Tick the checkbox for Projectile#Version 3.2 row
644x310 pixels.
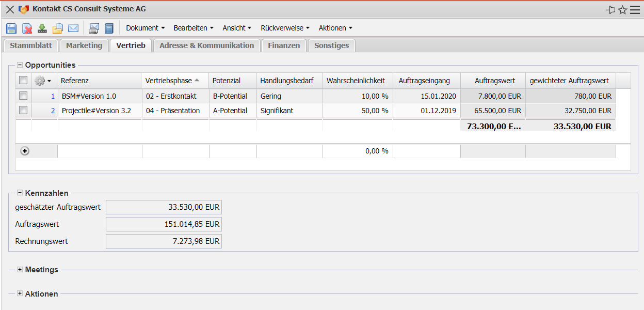pyautogui.click(x=23, y=111)
